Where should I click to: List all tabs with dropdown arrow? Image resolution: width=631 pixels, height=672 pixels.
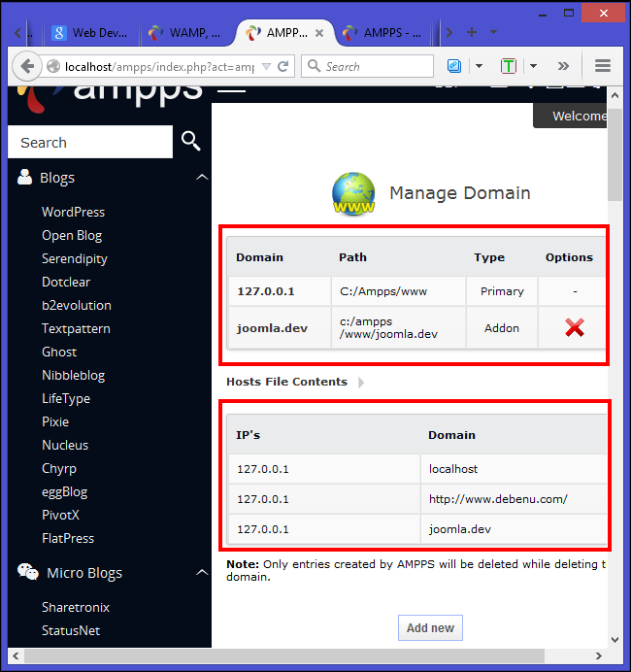click(493, 32)
